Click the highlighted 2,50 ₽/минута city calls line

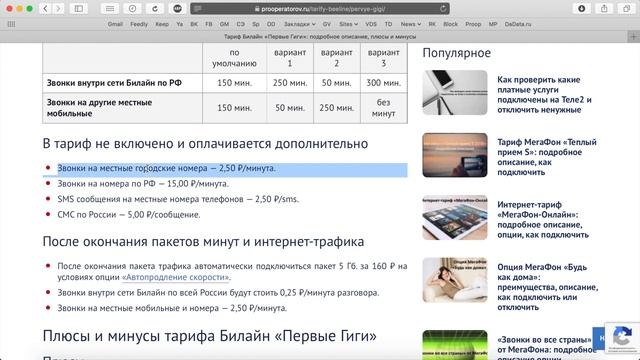point(166,168)
